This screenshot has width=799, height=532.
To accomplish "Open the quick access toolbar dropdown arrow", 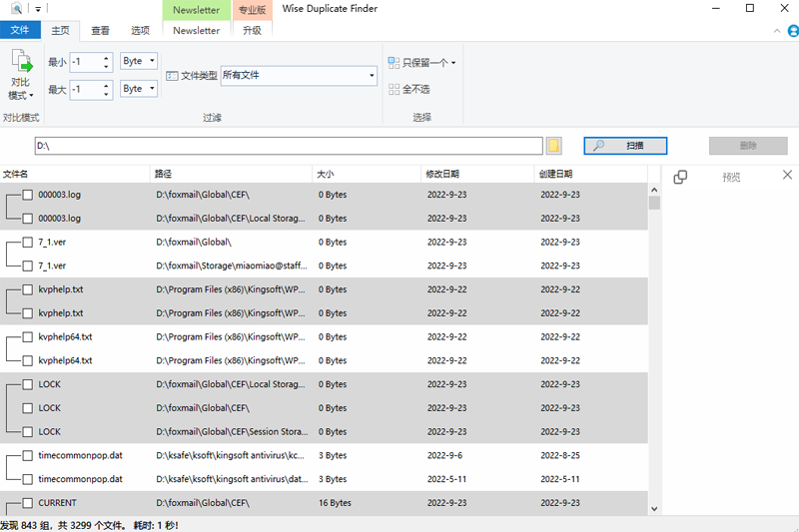I will coord(38,9).
